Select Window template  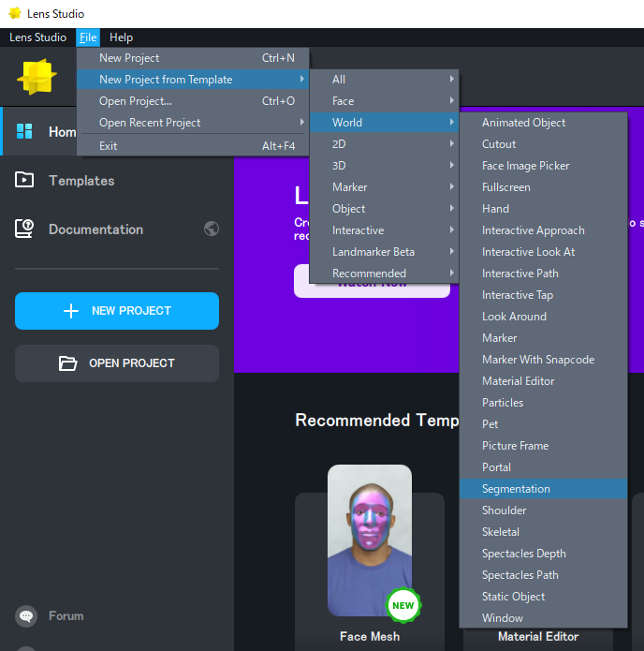click(543, 618)
